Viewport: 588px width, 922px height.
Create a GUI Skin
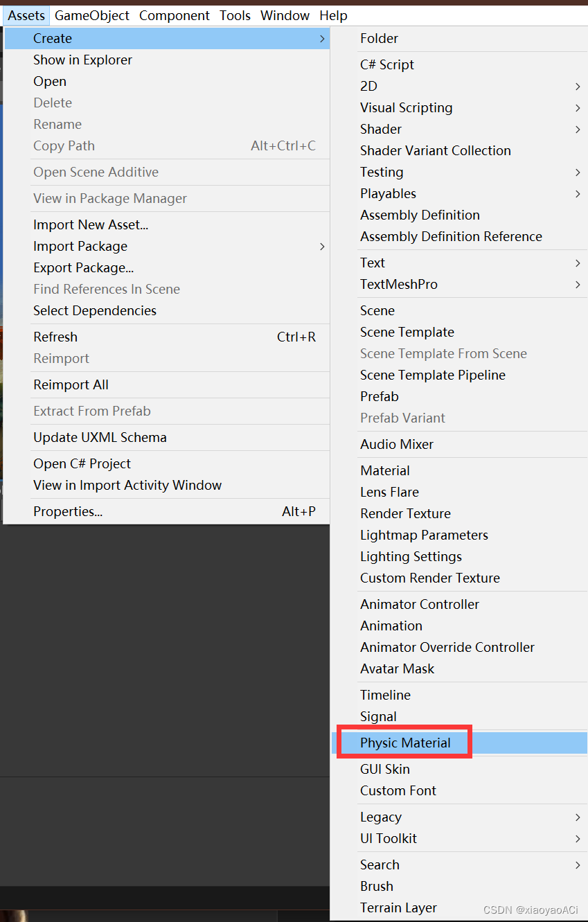point(459,769)
